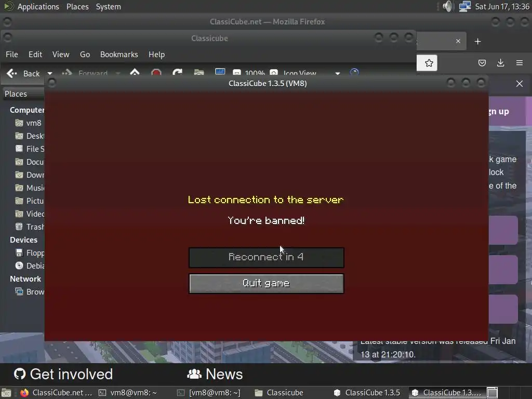Select Debian disc device in sidebar

(x=30, y=265)
